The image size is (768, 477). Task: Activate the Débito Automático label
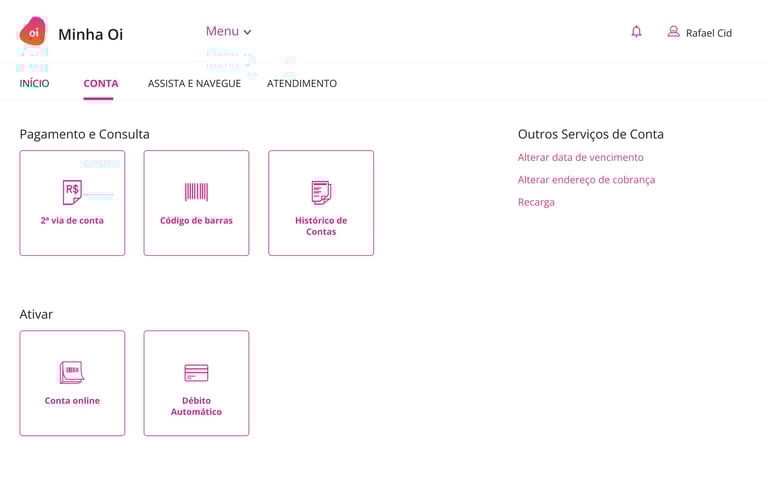[196, 406]
